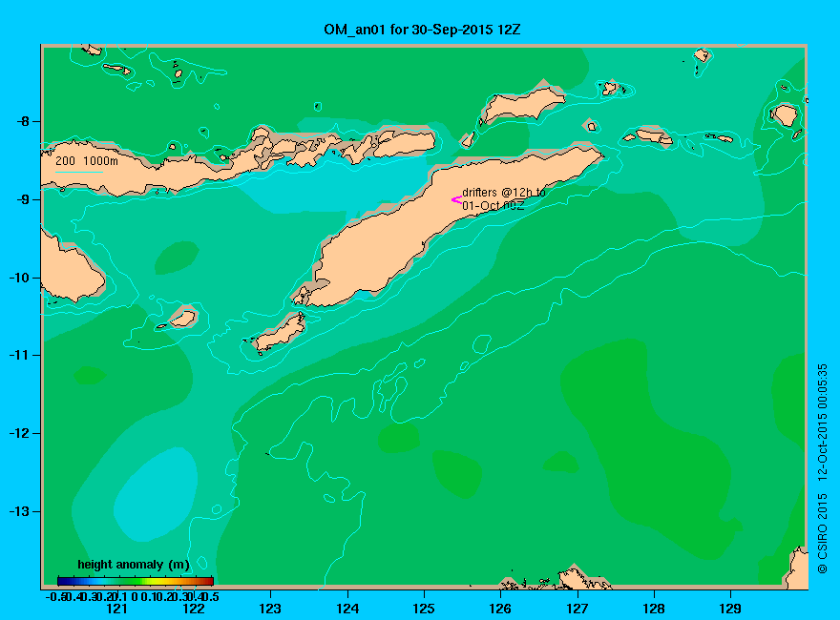Click the '© CSIRO 2015' copyright text
Viewport: 840px width, 620px height.
pyautogui.click(x=822, y=534)
